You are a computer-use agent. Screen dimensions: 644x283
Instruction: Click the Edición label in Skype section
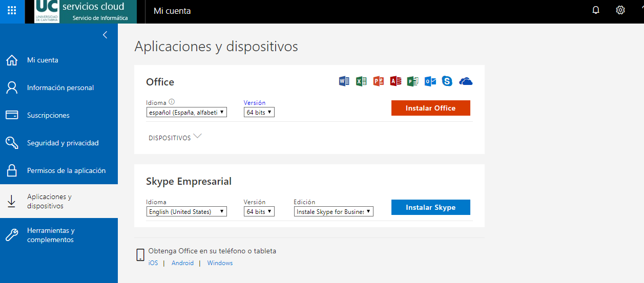pyautogui.click(x=304, y=202)
